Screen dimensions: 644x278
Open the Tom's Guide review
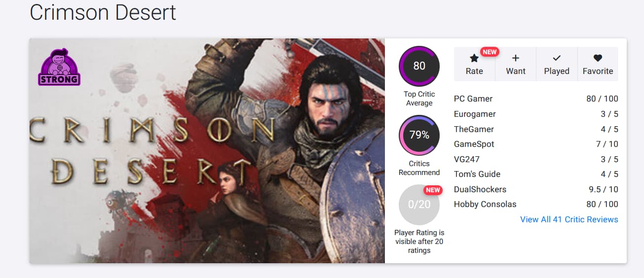pos(477,174)
